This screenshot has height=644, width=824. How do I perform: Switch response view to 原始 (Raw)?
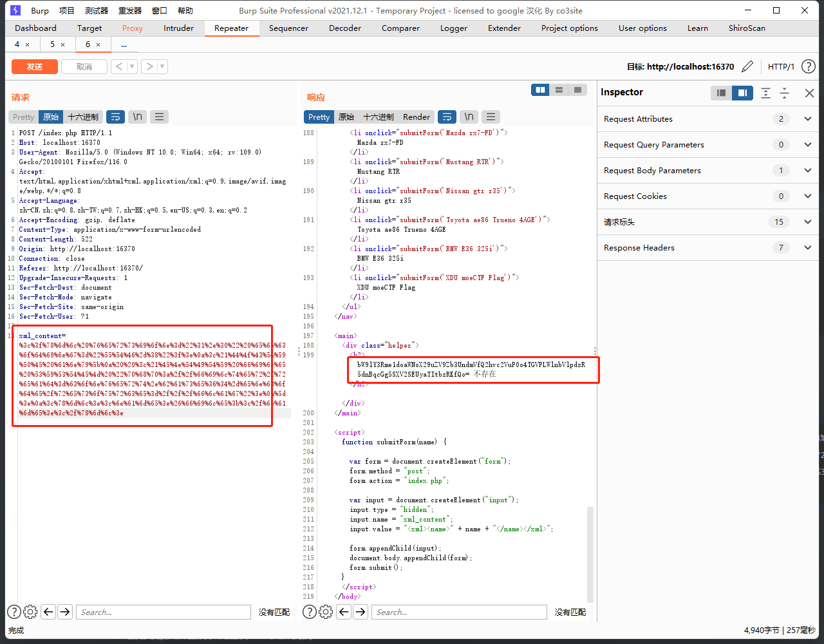pos(346,117)
